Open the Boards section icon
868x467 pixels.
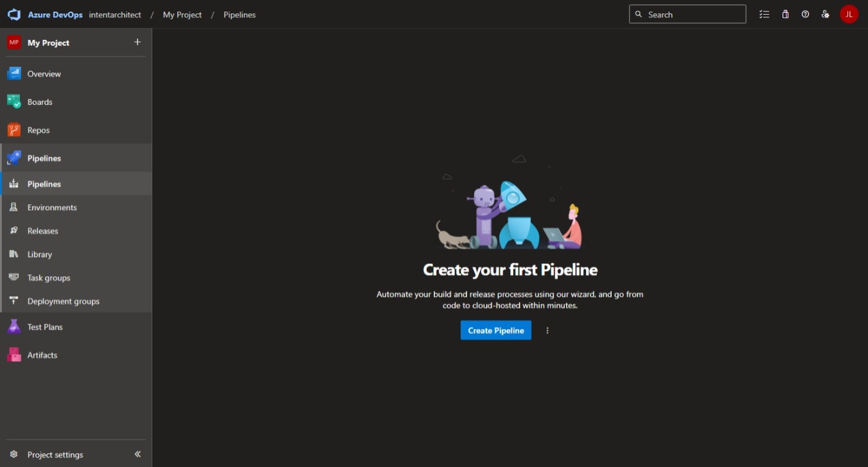(14, 102)
